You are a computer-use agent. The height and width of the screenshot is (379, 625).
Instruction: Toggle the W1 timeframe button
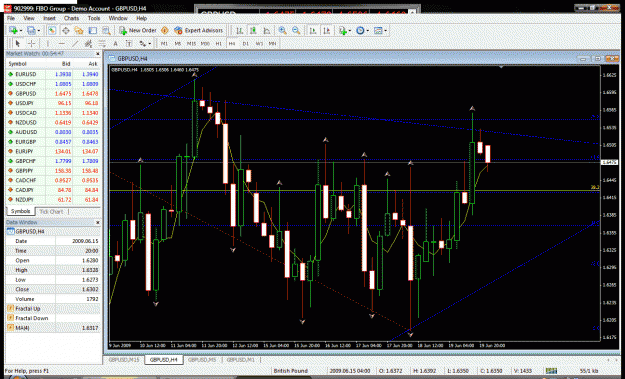coord(259,43)
